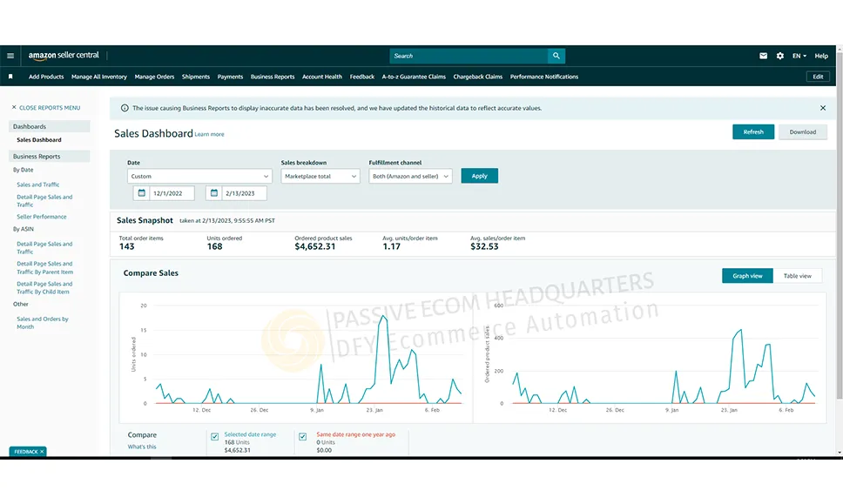Open Chargeback Claims

tap(478, 77)
